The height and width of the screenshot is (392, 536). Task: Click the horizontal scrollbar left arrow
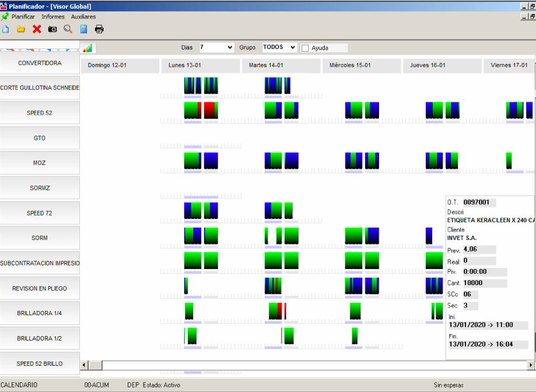84,365
